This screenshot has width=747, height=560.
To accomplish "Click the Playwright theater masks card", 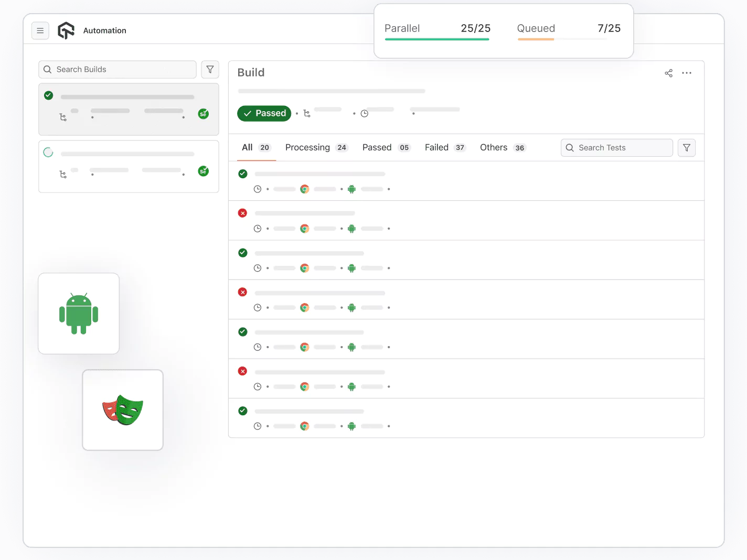I will pos(122,410).
